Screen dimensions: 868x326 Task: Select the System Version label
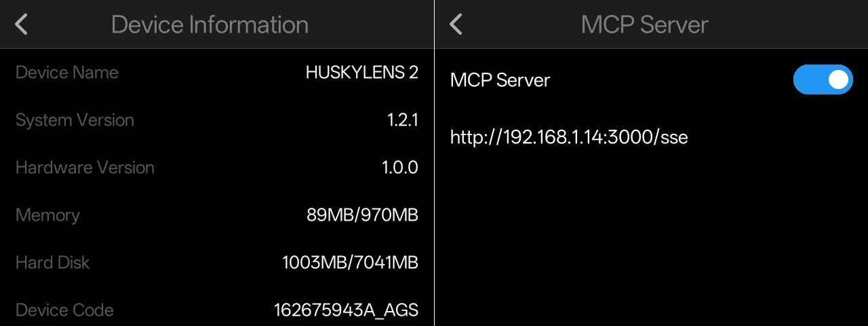point(75,120)
